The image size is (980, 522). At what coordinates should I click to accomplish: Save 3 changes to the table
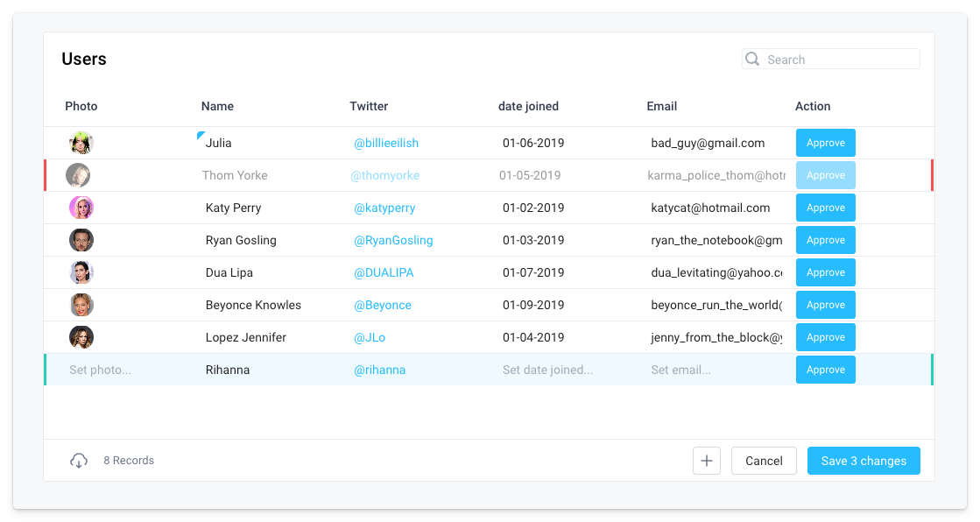(x=863, y=461)
